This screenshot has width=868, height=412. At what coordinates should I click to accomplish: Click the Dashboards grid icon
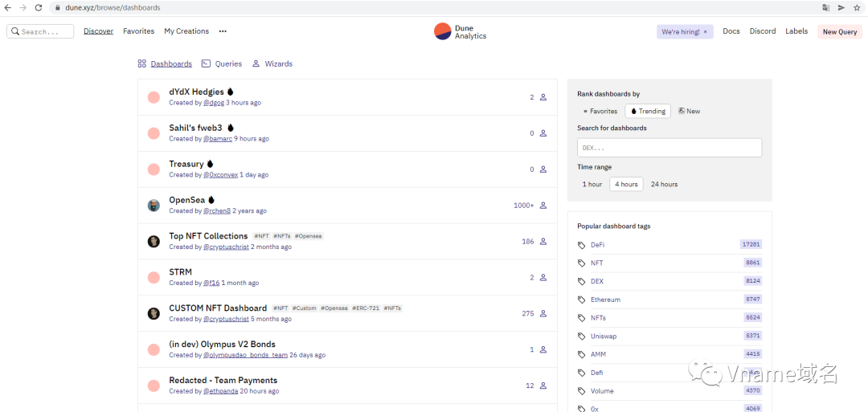[141, 63]
